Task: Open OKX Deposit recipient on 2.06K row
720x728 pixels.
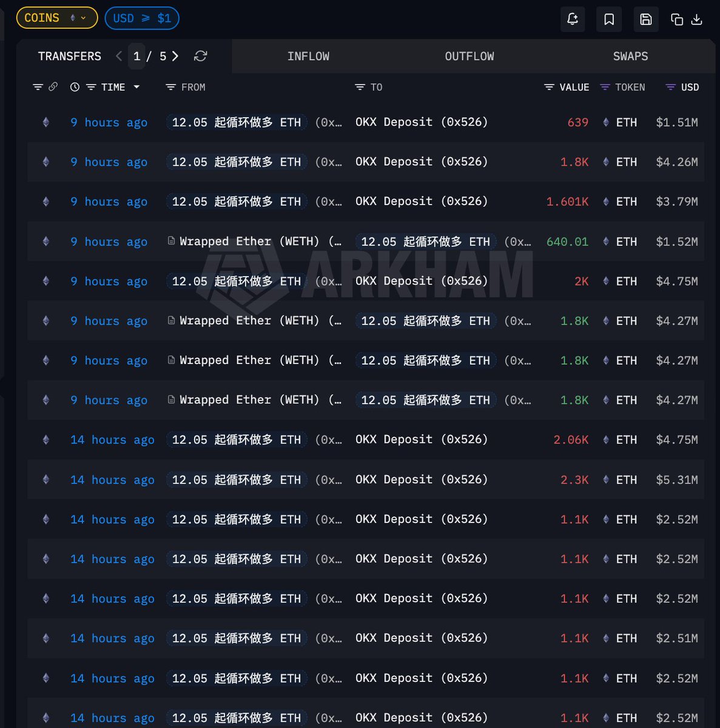Action: [422, 439]
